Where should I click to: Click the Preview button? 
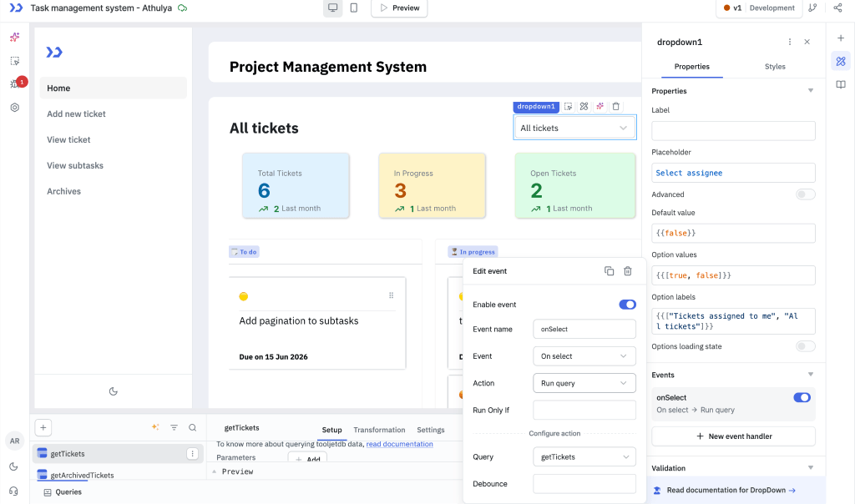(399, 8)
